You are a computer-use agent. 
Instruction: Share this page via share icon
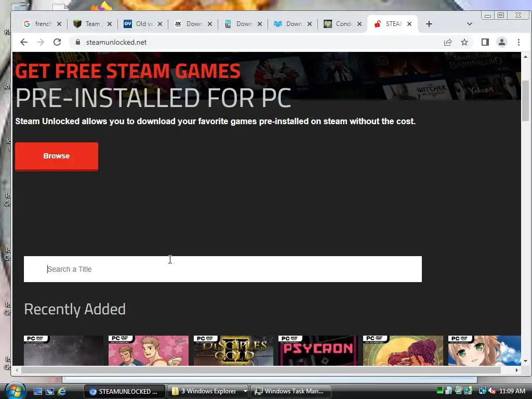click(448, 42)
